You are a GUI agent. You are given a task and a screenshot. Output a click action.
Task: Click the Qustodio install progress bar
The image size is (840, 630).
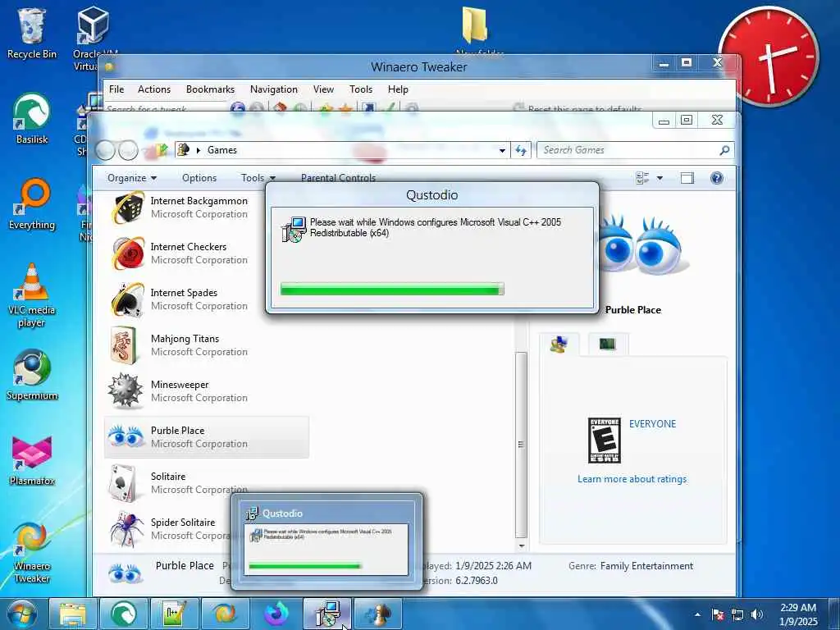pos(392,290)
